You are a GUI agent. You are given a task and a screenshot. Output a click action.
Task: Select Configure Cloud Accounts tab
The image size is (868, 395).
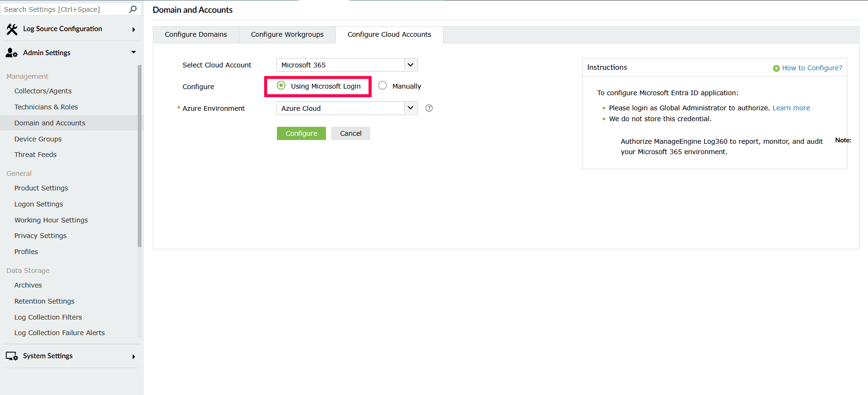coord(389,34)
